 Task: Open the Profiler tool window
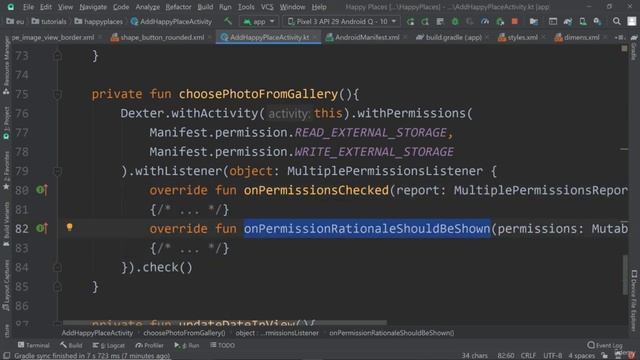149,345
